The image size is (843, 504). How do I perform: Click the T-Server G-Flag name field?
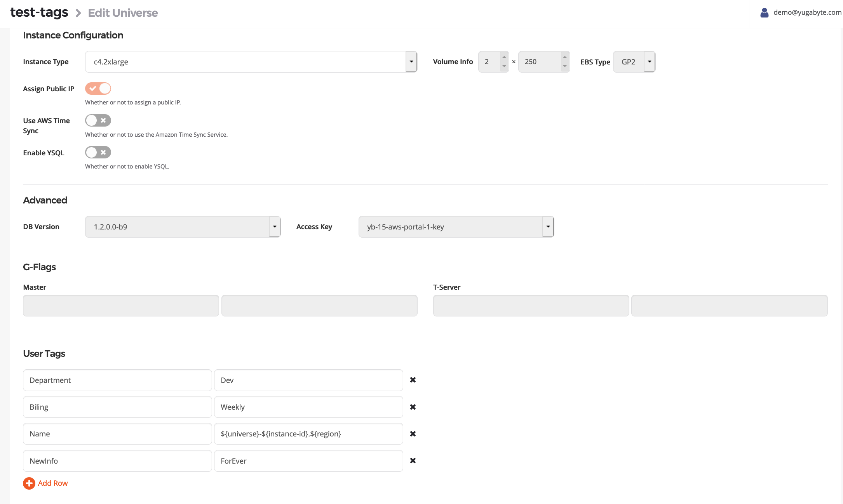point(531,306)
